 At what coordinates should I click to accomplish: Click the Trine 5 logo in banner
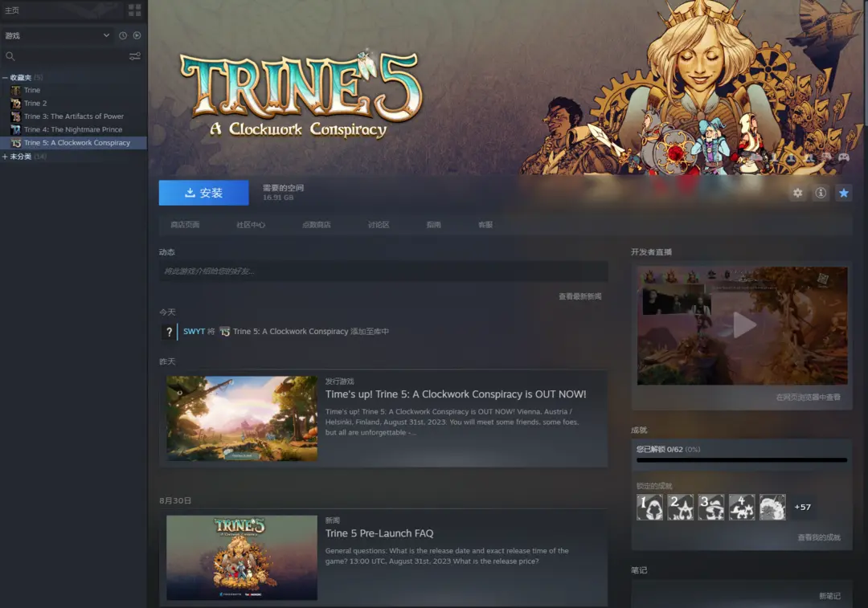point(301,94)
